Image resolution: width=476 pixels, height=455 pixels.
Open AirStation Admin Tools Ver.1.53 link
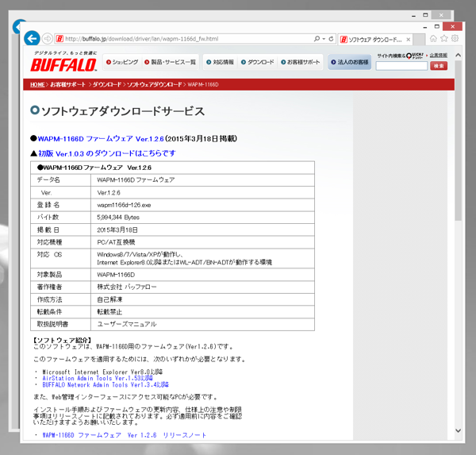tap(98, 379)
